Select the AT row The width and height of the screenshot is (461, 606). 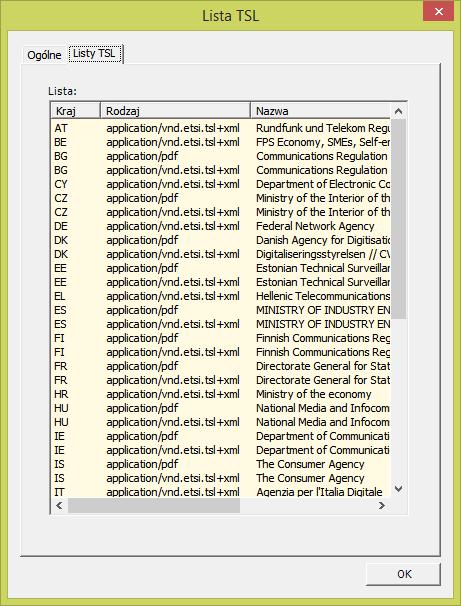pyautogui.click(x=221, y=128)
